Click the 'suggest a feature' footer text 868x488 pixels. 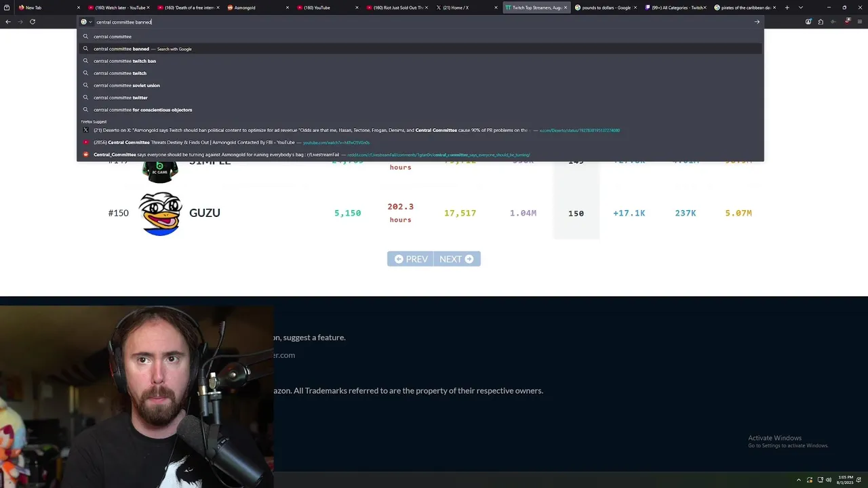tap(314, 337)
